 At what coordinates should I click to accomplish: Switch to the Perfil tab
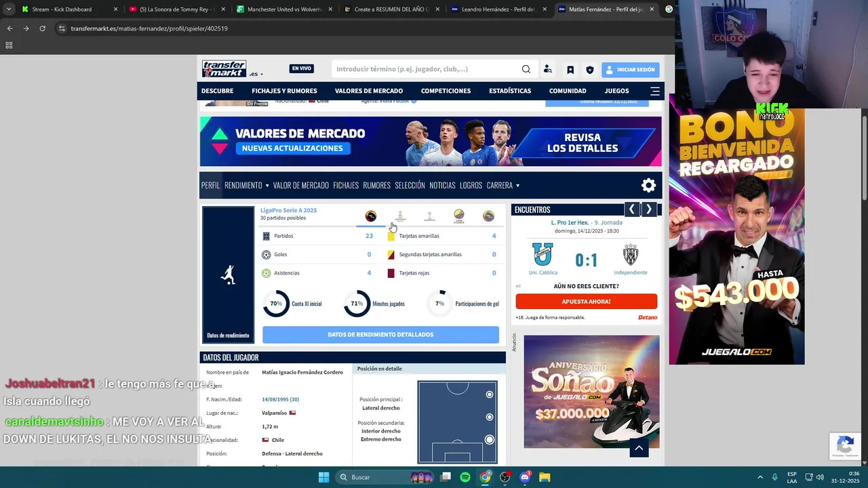[210, 185]
